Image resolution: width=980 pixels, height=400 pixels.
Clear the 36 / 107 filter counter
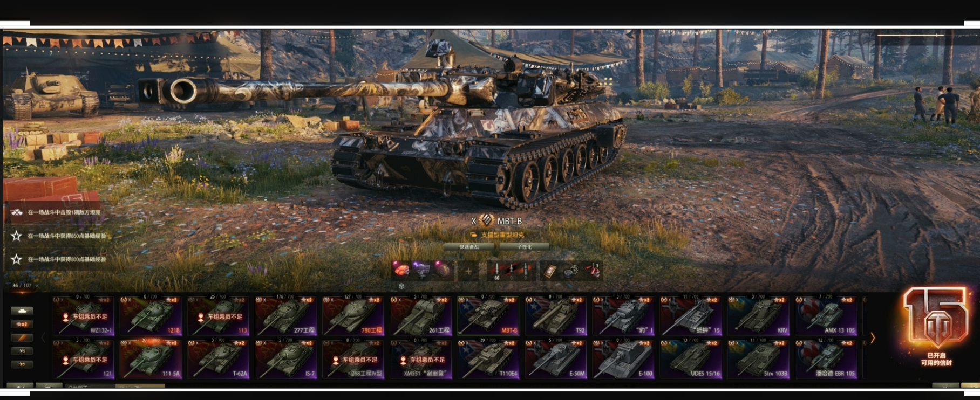click(37, 286)
